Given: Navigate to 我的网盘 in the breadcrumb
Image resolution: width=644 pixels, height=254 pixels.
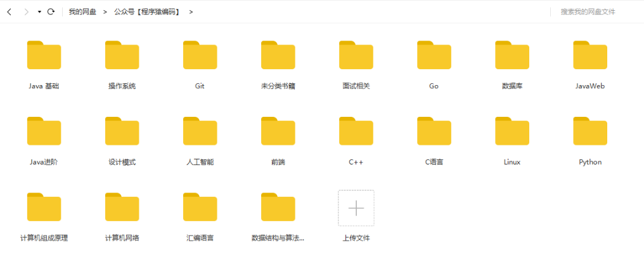Looking at the screenshot, I should 82,12.
